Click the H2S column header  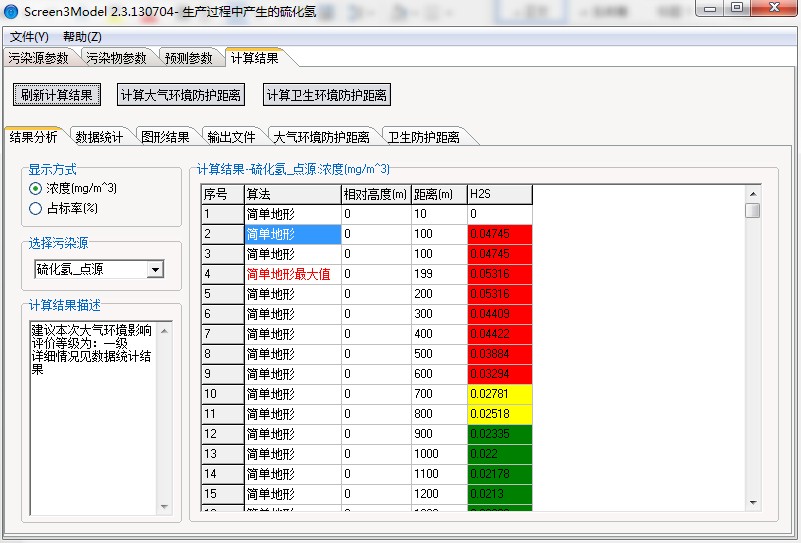click(500, 194)
